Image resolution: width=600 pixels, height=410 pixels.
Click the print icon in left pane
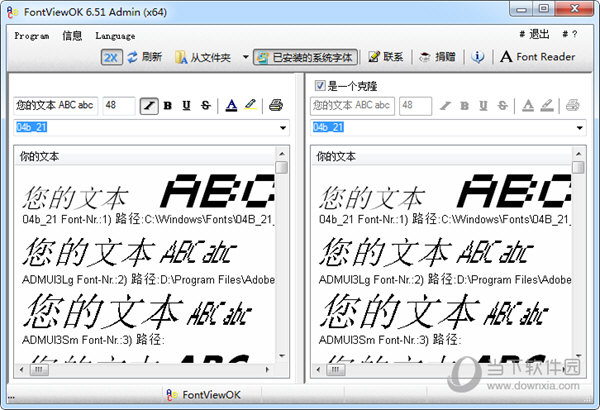pyautogui.click(x=276, y=105)
